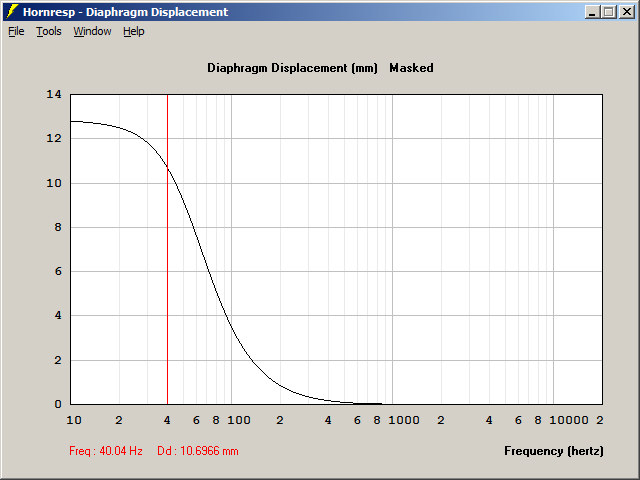The image size is (640, 480).
Task: Maximize the Hornresp window
Action: tap(609, 12)
